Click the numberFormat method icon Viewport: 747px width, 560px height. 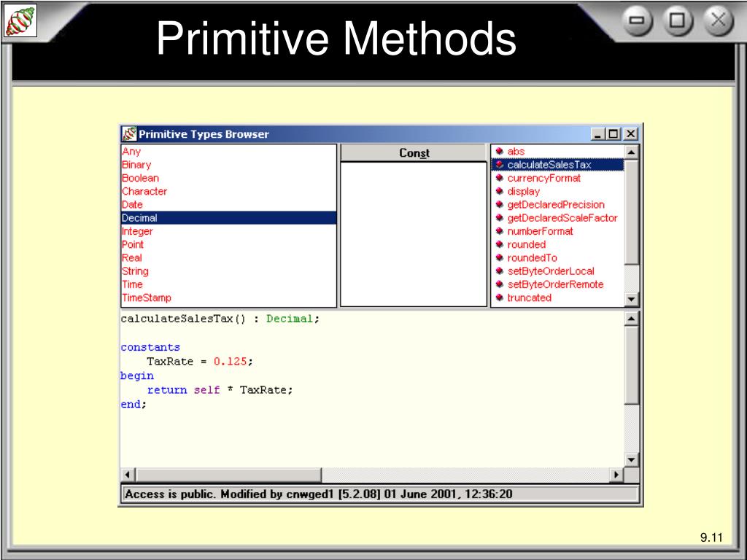tap(499, 231)
